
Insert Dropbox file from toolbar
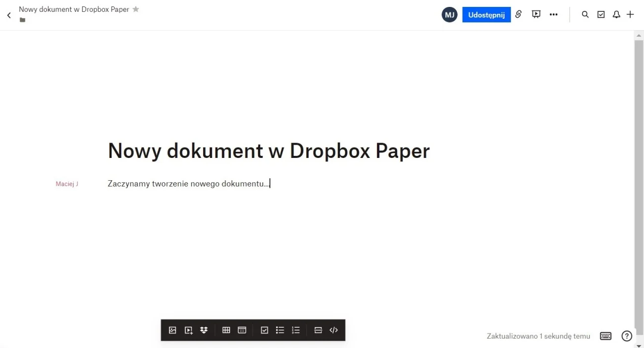pyautogui.click(x=204, y=330)
